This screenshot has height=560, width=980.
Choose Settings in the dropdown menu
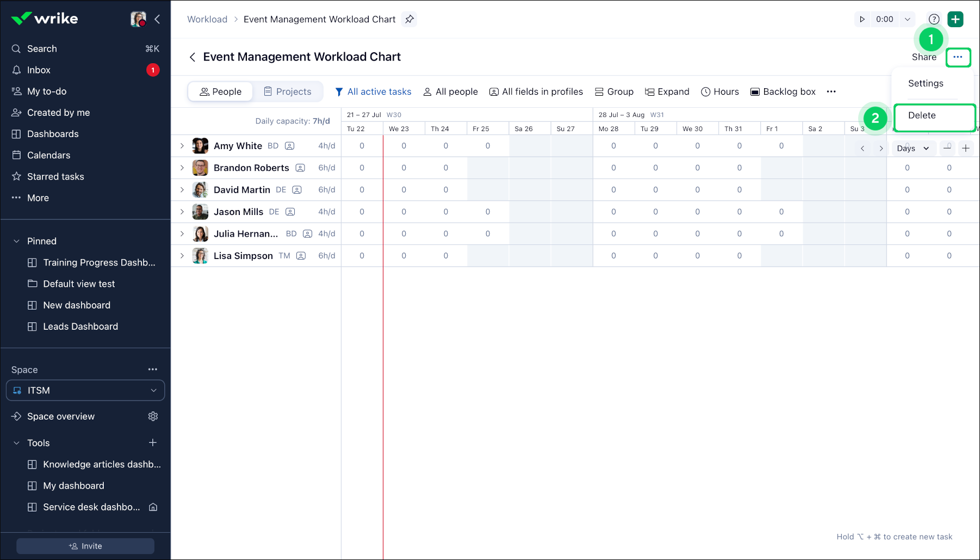(926, 83)
